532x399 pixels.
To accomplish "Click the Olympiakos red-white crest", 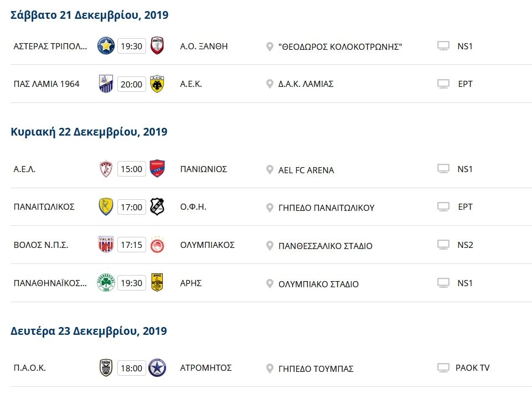I will [x=157, y=245].
